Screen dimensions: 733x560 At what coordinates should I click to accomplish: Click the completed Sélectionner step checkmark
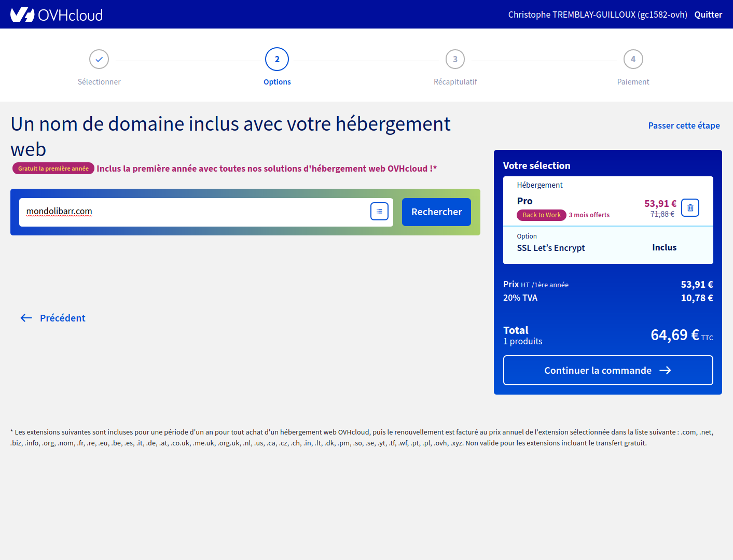pyautogui.click(x=99, y=59)
